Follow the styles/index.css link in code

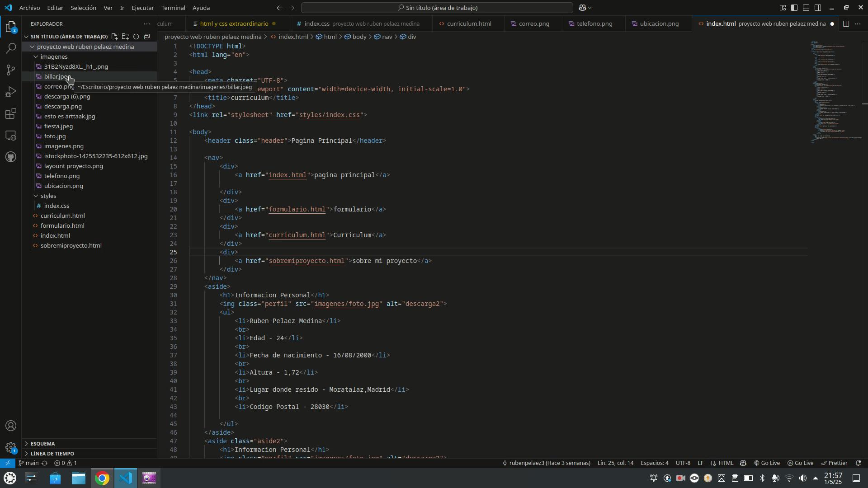tap(329, 115)
